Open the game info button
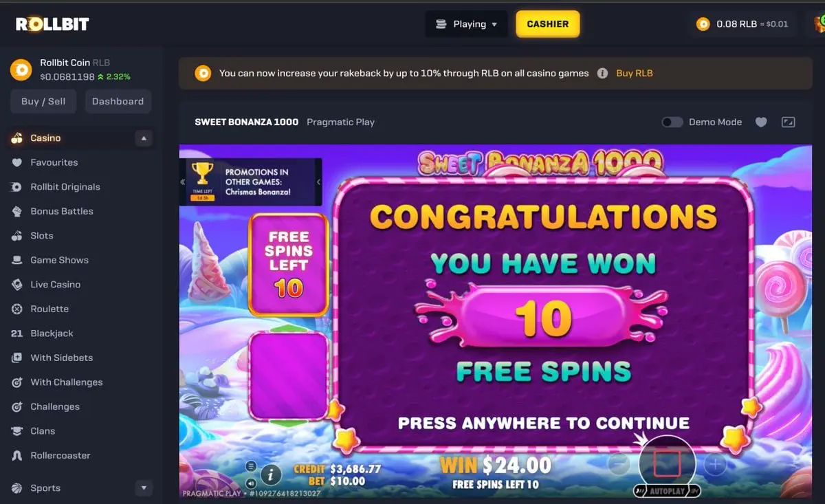This screenshot has height=504, width=825. pyautogui.click(x=272, y=474)
